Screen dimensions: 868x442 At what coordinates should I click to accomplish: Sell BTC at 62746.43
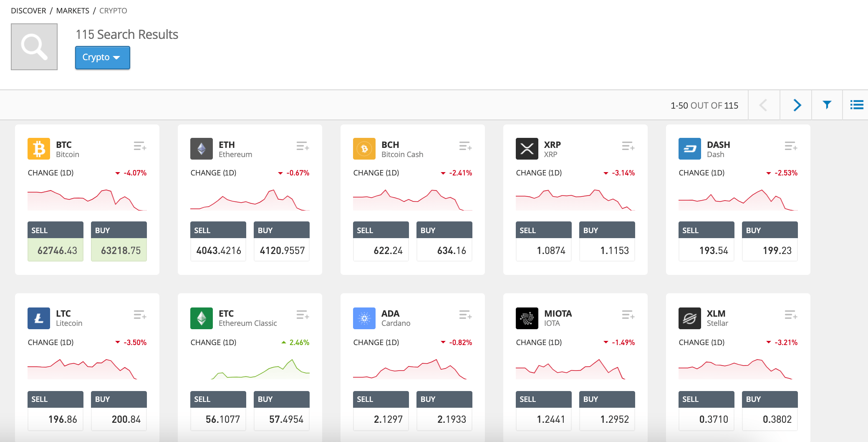(56, 241)
